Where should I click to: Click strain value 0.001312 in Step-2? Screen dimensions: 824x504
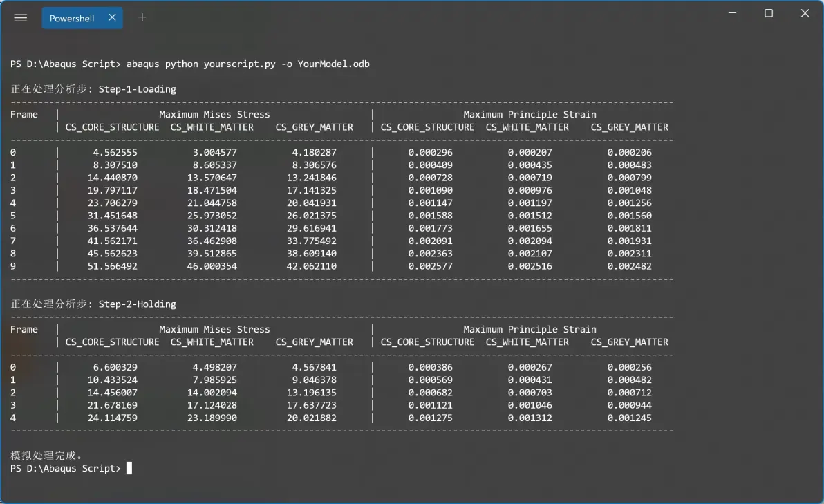530,418
